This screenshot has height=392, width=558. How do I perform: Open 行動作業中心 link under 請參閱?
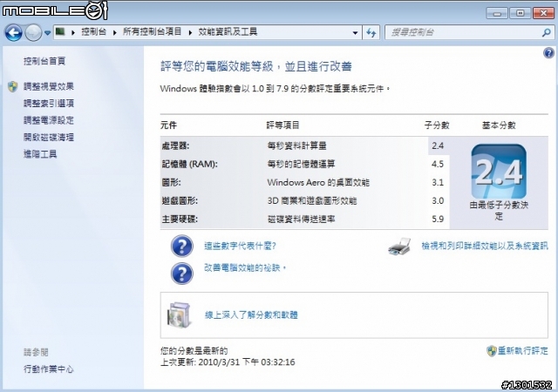(49, 369)
